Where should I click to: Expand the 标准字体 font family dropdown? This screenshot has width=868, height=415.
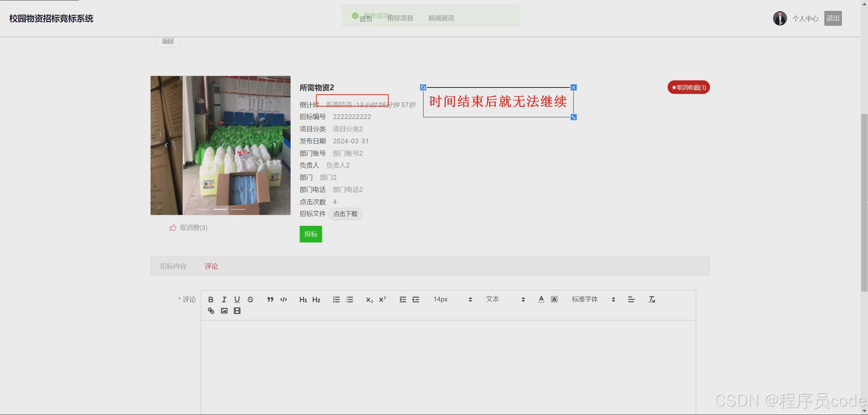(593, 299)
